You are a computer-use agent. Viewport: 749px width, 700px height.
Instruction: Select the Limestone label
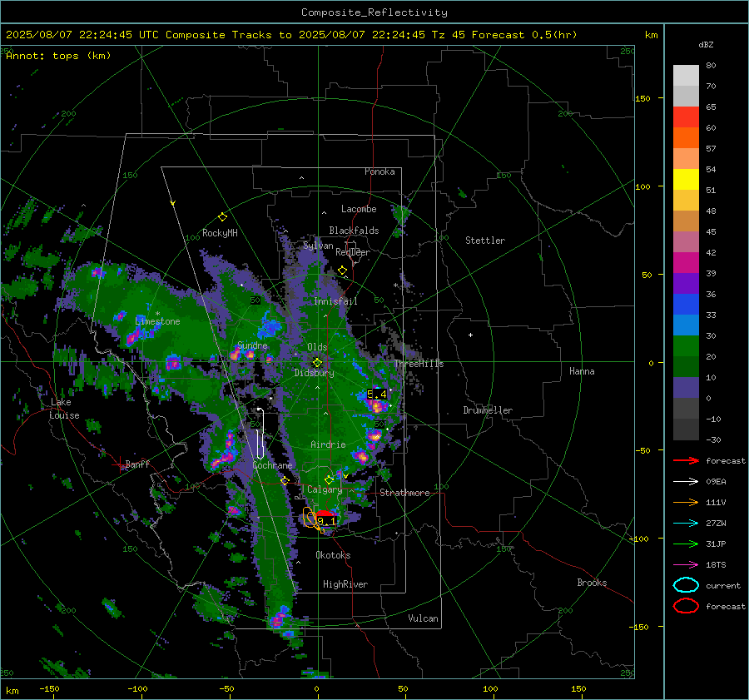click(157, 321)
